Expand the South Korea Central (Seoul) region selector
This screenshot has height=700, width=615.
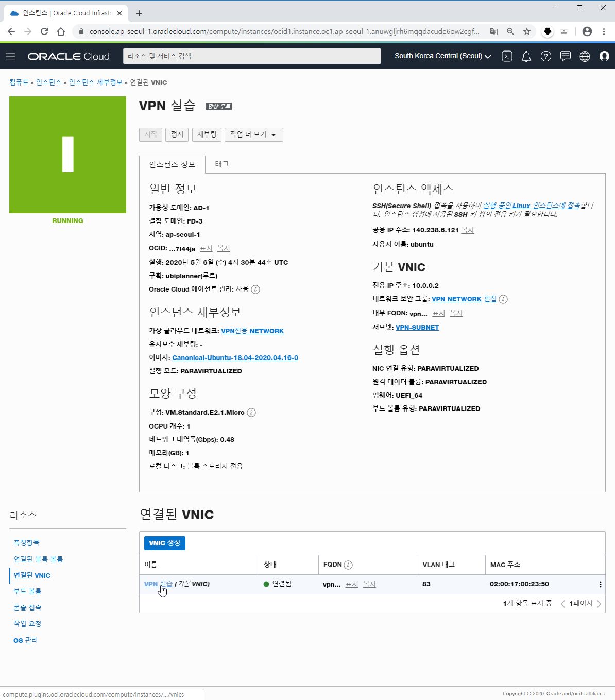point(443,56)
